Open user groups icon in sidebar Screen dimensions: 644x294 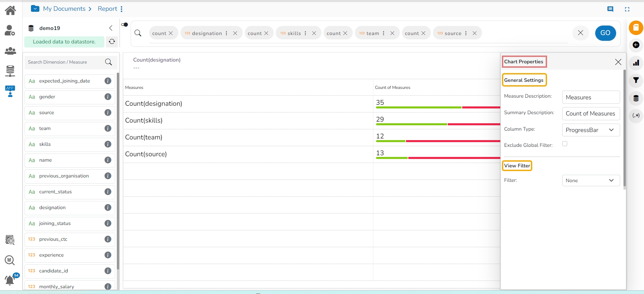pos(10,51)
